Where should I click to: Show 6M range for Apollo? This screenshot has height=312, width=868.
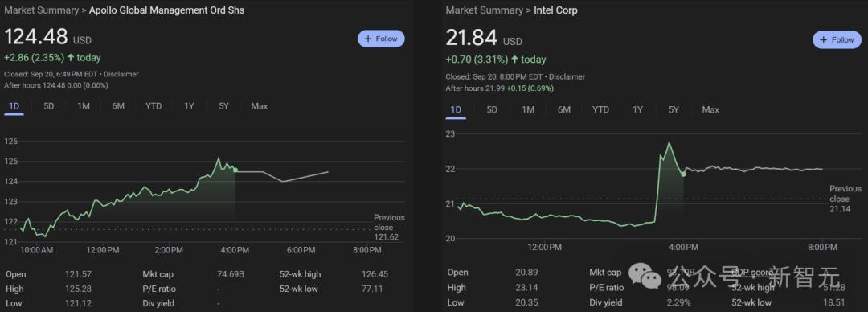click(118, 106)
